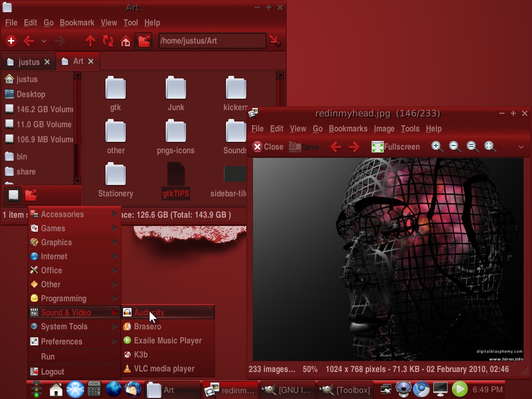532x399 pixels.
Task: Open the calculator icon in the taskbar
Action: (95, 389)
